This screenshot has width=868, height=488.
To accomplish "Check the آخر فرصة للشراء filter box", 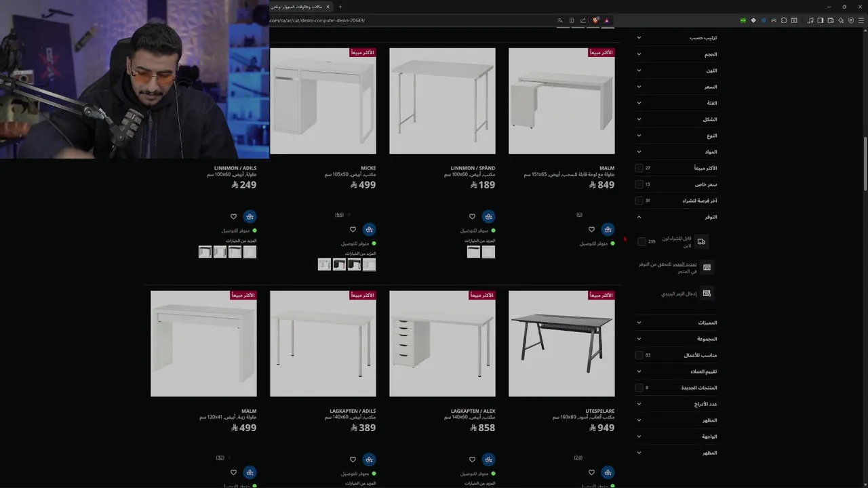I will coord(639,201).
